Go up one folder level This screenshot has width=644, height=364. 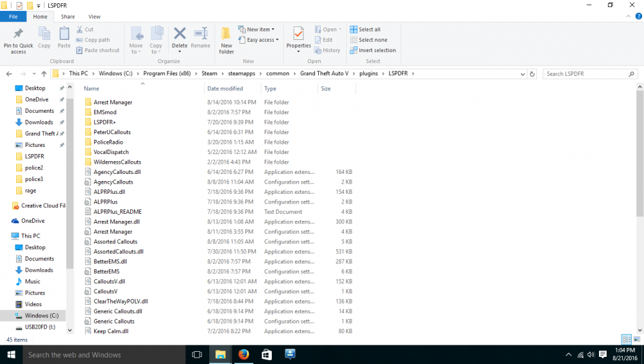[44, 74]
